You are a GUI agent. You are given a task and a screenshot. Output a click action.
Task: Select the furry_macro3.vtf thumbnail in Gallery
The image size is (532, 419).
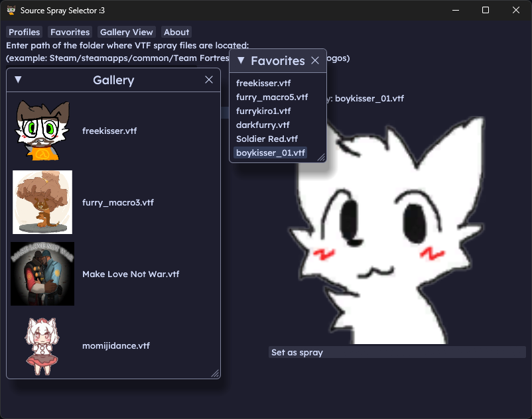click(x=42, y=202)
